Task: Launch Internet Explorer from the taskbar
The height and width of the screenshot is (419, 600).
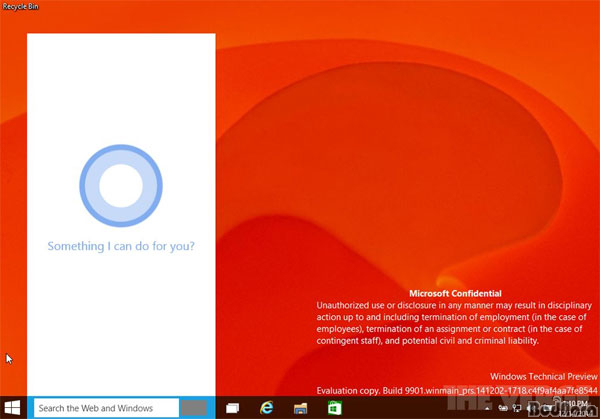Action: [x=266, y=408]
